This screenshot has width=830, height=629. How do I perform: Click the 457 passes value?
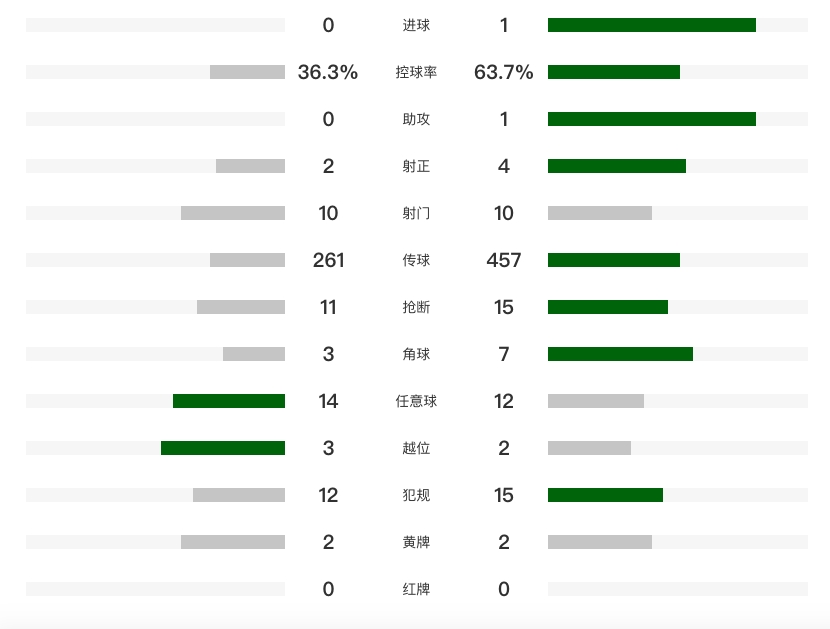504,260
